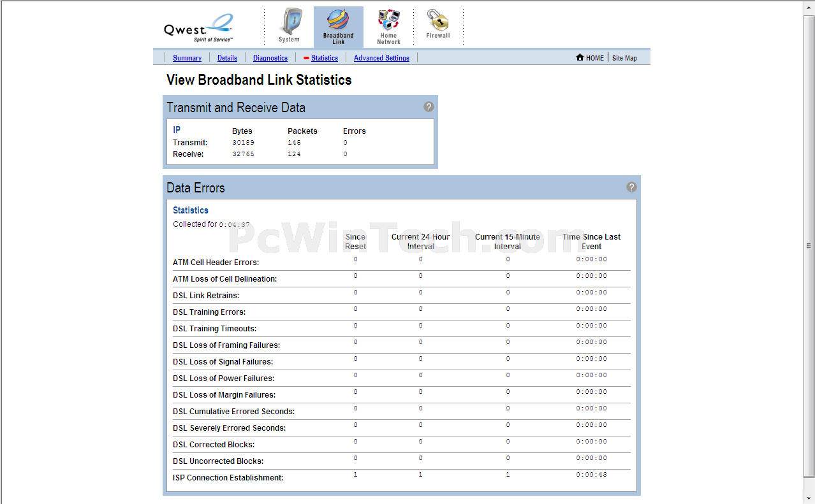Click 'DSL Training Errors:' label
This screenshot has width=815, height=504.
click(209, 312)
